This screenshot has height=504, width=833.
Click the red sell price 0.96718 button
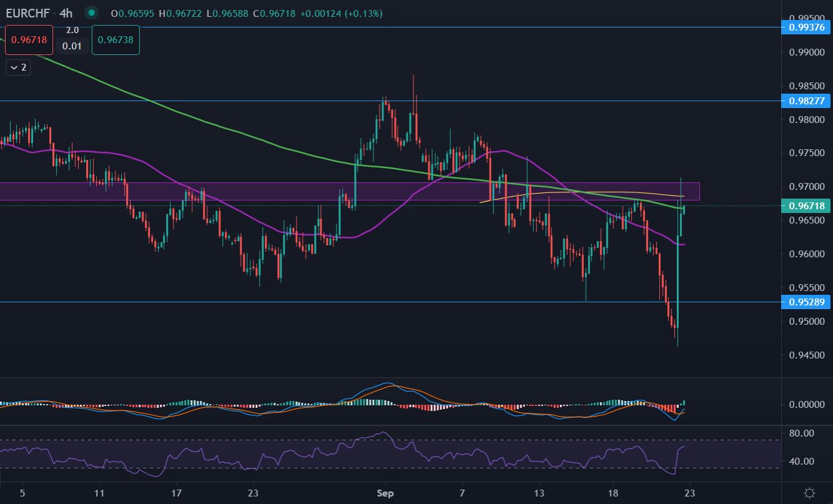click(29, 39)
